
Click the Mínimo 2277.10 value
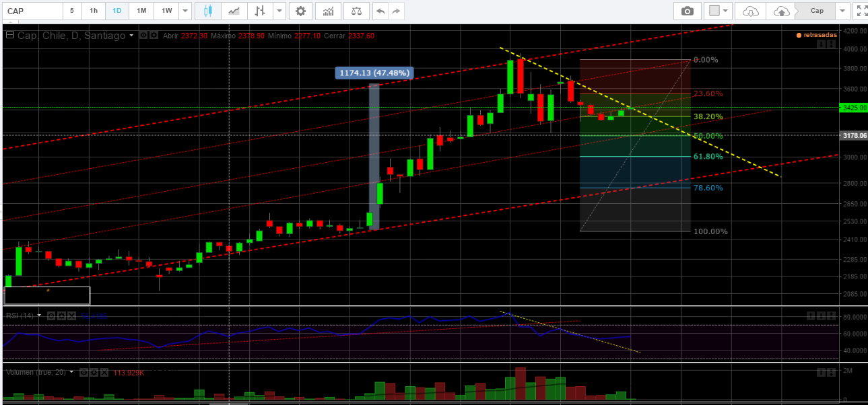click(306, 36)
